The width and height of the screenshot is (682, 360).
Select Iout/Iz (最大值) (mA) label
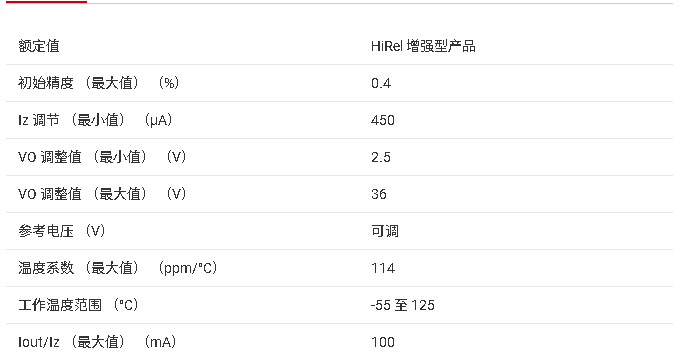(x=97, y=341)
